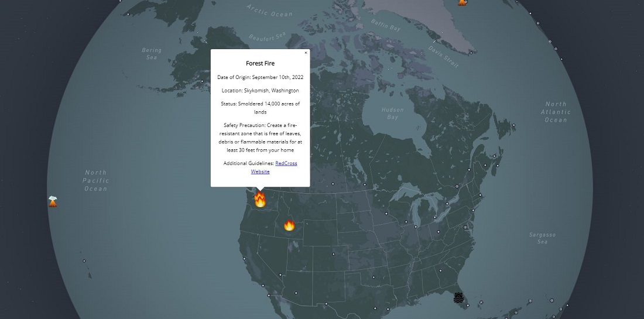Click the marker dot at Greenland's southern tip
644x319 pixels.
(x=471, y=53)
